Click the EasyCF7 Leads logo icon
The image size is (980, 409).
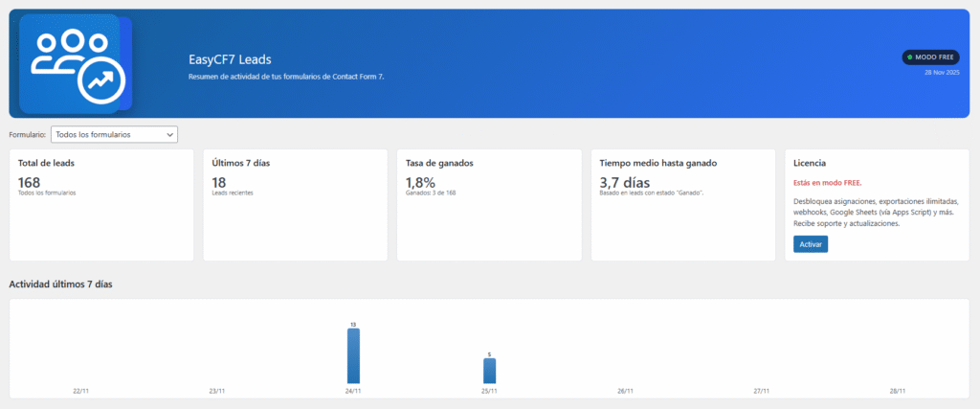[75, 64]
